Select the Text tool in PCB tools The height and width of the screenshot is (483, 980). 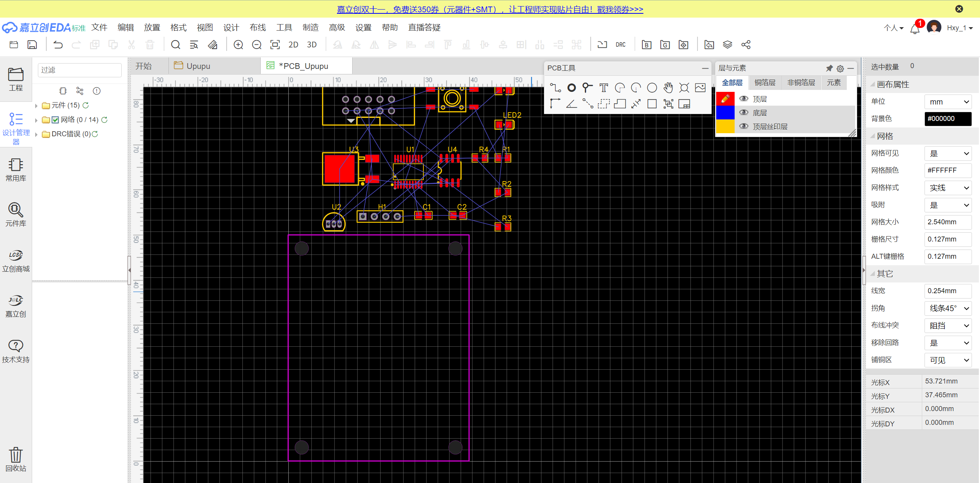click(x=603, y=88)
